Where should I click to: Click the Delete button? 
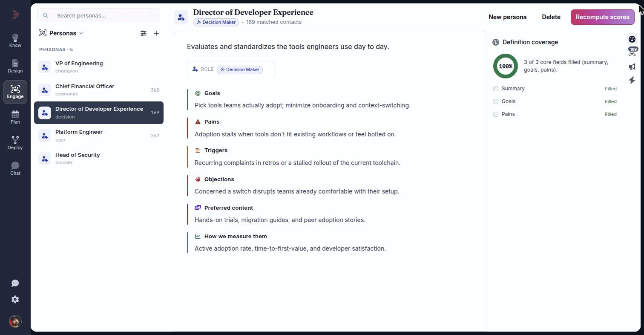tap(551, 17)
